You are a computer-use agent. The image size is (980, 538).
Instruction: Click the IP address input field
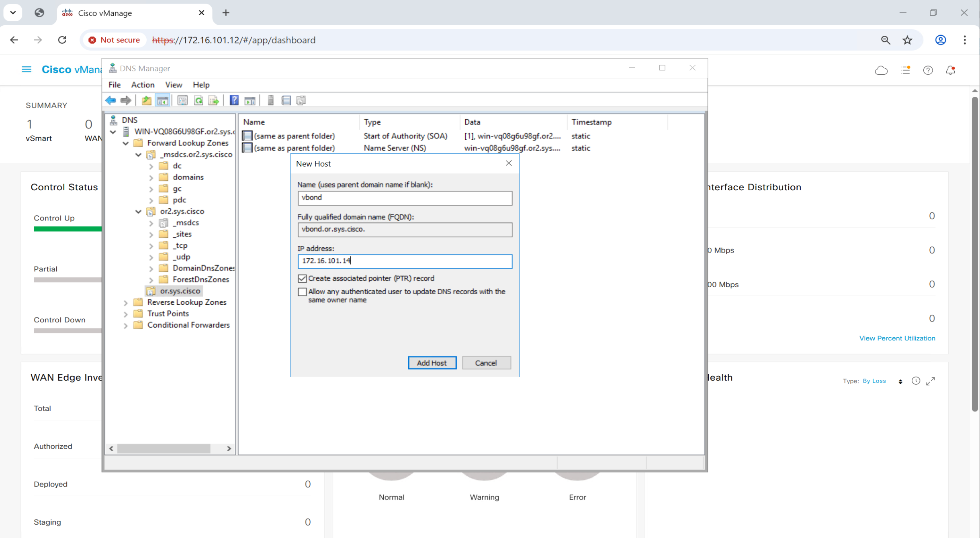[x=405, y=261]
